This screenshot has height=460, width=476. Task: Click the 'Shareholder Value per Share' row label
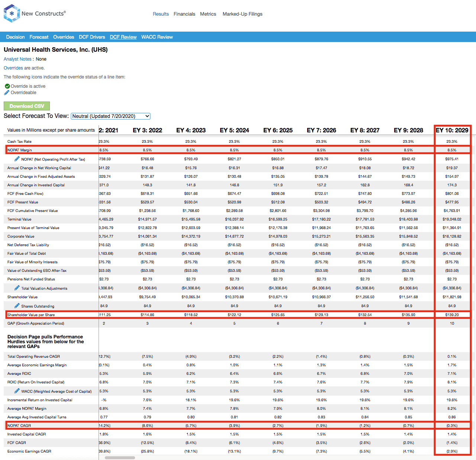31,315
